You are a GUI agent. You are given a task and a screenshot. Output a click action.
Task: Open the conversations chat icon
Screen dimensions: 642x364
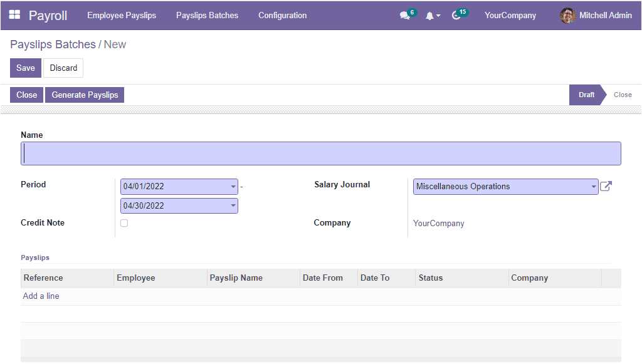[x=404, y=16]
